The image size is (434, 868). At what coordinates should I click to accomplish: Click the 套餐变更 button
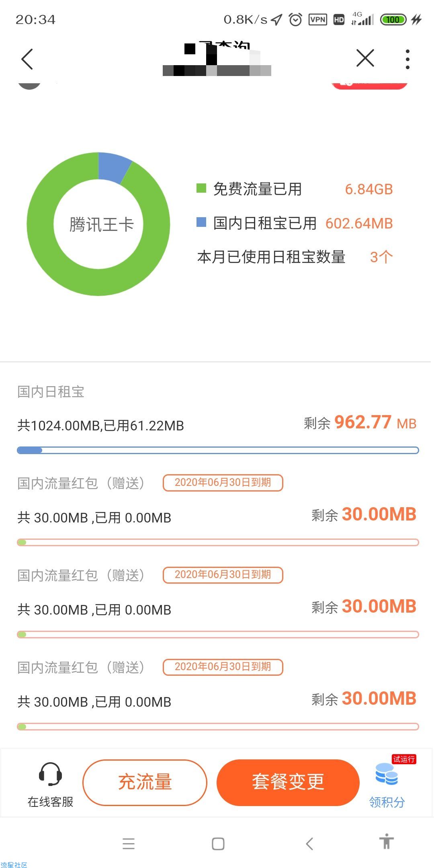click(288, 782)
